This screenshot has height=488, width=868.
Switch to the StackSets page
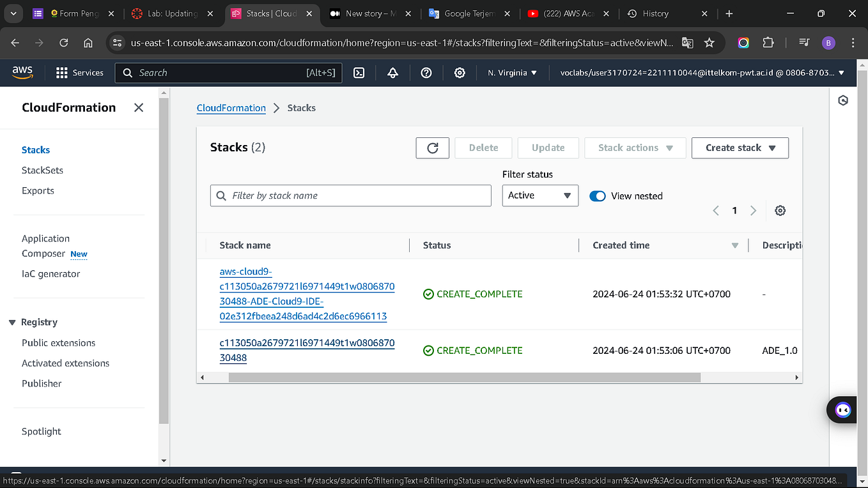42,170
